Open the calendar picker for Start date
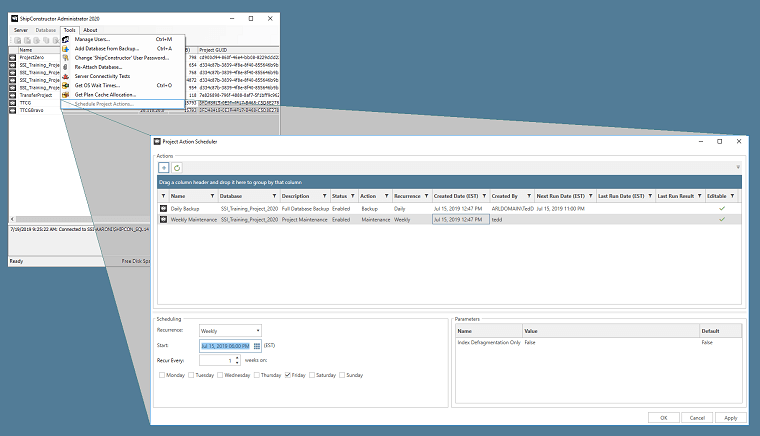The height and width of the screenshot is (436, 760). point(257,346)
